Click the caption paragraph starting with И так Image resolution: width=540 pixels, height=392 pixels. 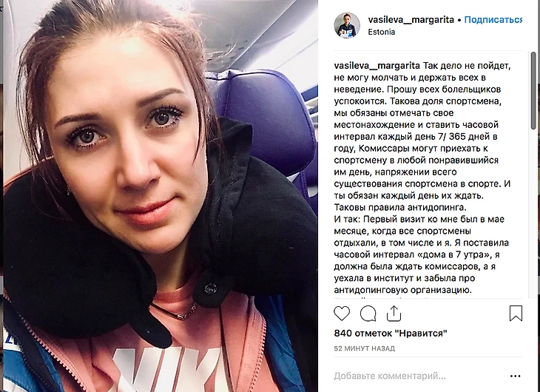pos(421,254)
